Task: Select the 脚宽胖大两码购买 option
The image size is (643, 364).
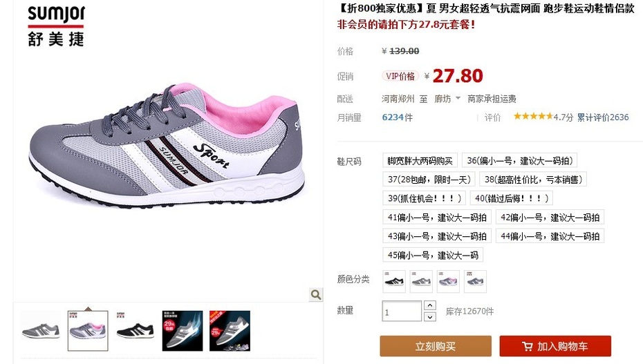Action: pyautogui.click(x=420, y=160)
